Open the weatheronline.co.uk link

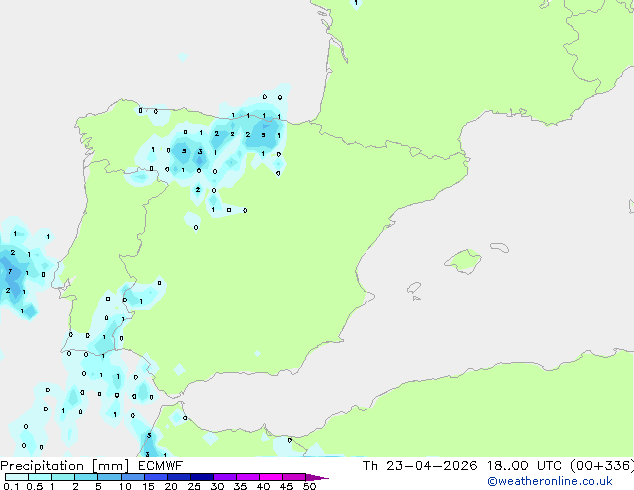tap(550, 481)
